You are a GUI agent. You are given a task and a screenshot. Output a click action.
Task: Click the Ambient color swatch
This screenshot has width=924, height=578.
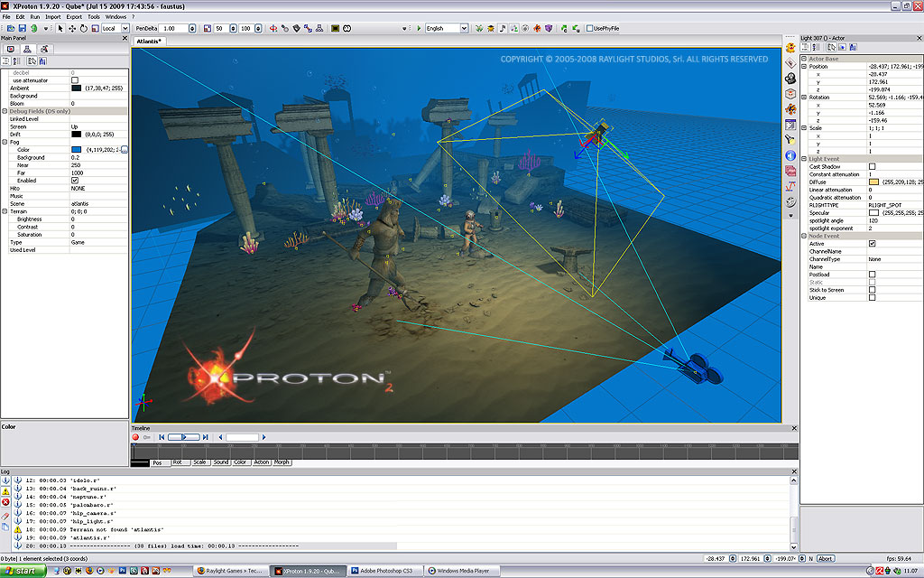77,88
